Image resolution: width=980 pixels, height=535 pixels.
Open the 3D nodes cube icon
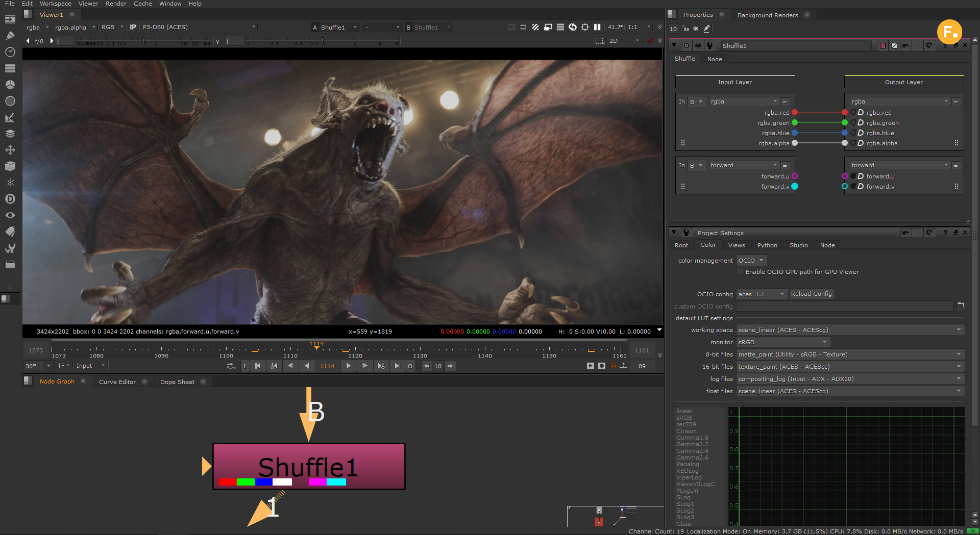[10, 166]
